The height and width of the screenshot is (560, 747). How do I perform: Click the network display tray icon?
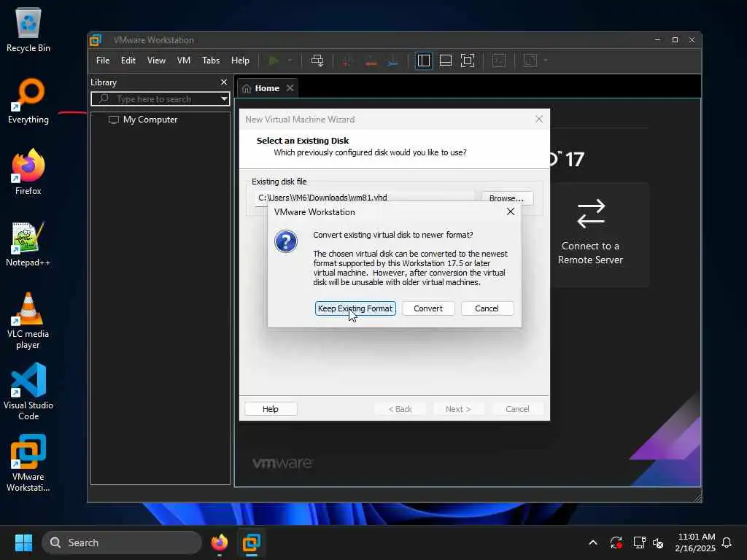coord(639,542)
